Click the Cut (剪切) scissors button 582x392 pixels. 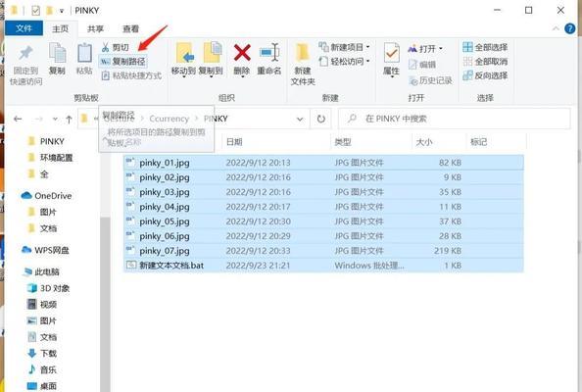tap(115, 47)
